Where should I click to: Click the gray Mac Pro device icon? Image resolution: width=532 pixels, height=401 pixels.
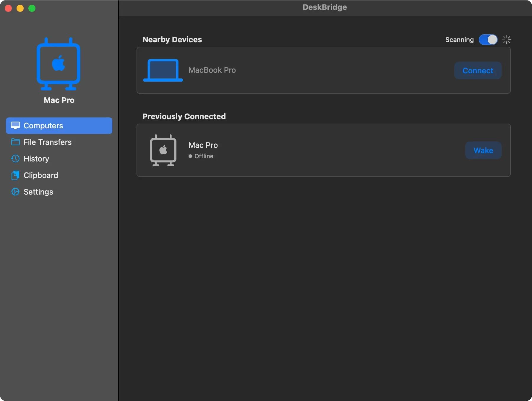coord(163,150)
